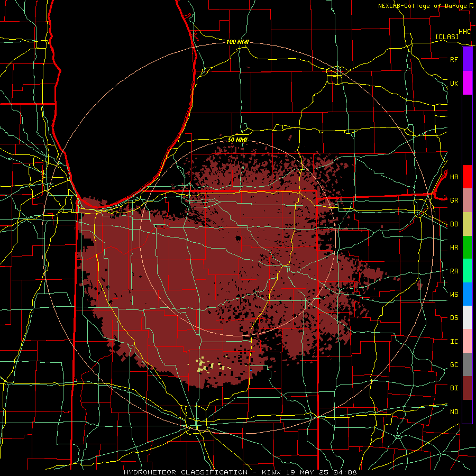Click the HA red legend swatch

click(x=467, y=177)
